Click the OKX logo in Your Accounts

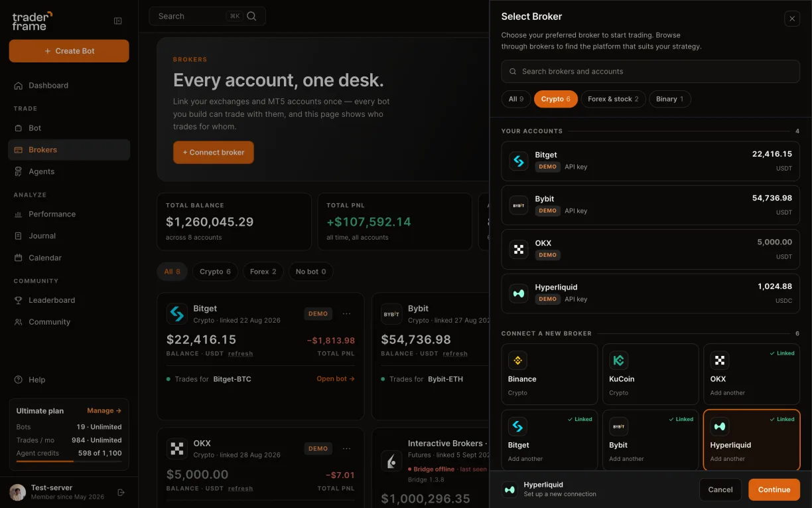[519, 249]
